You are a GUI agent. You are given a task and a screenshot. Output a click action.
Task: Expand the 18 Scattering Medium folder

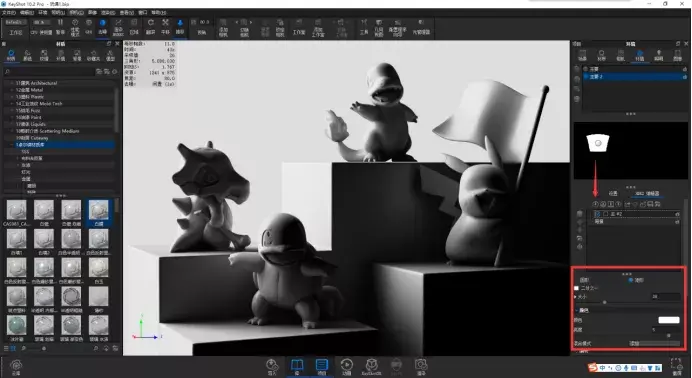pos(12,131)
